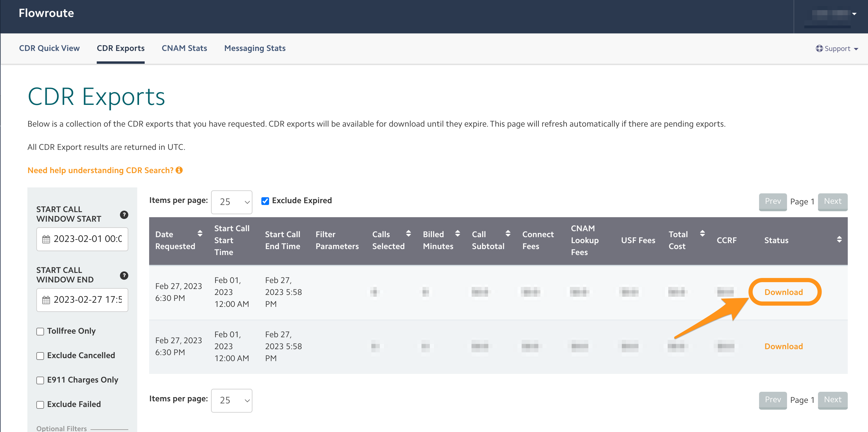Click the Support lifebuoy icon
The height and width of the screenshot is (432, 868).
[819, 49]
